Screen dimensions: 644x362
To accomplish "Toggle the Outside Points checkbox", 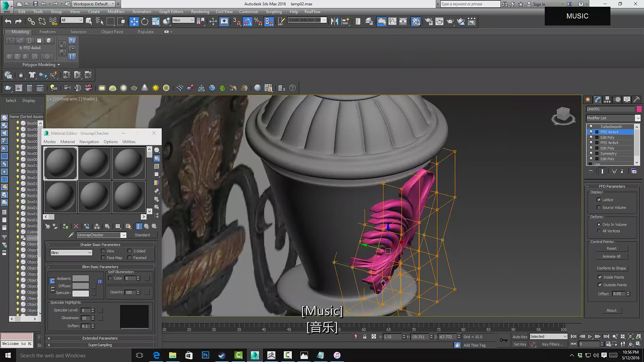I will point(600,285).
